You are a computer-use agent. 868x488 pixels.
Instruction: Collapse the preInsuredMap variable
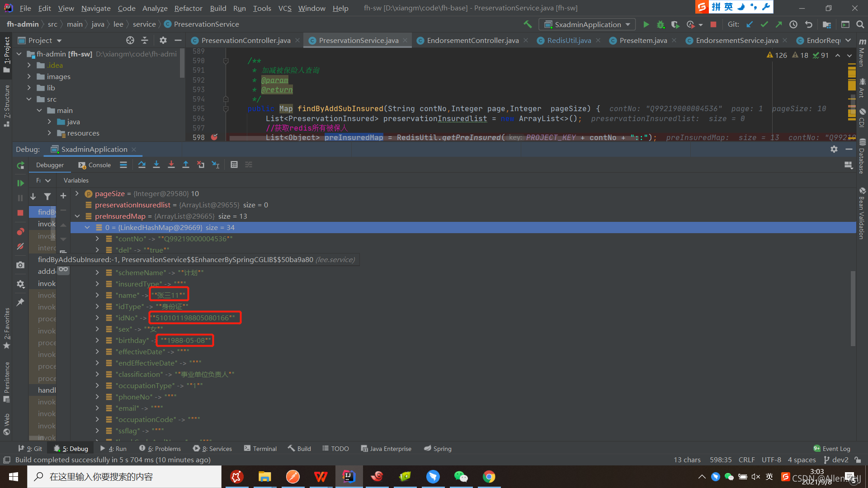coord(77,216)
